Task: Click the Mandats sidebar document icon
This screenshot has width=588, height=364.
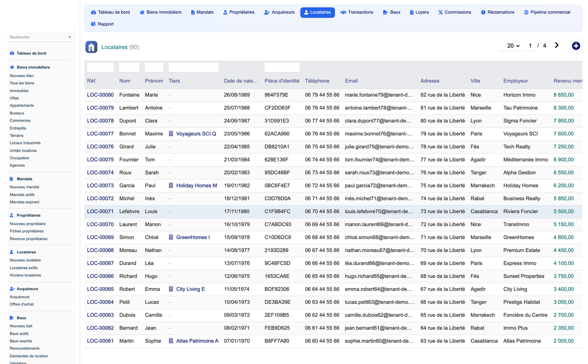Action: coord(11,179)
